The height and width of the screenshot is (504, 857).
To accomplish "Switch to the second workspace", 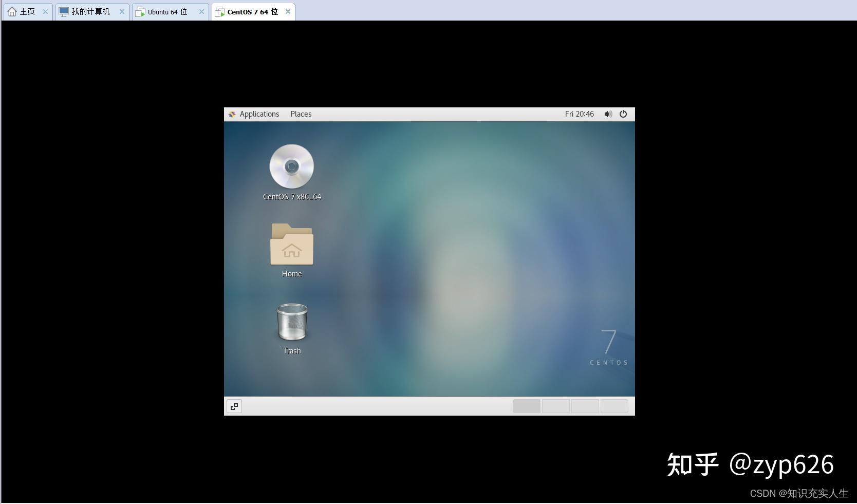I will click(556, 406).
